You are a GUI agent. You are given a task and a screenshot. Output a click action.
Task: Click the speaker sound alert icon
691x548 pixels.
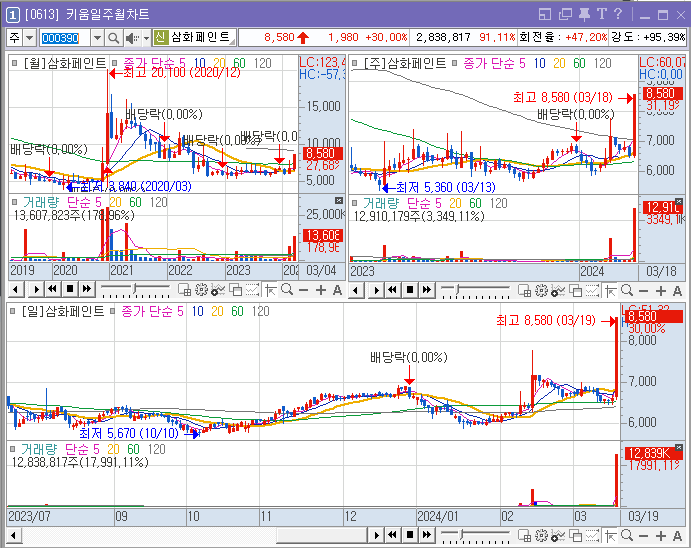click(x=132, y=38)
